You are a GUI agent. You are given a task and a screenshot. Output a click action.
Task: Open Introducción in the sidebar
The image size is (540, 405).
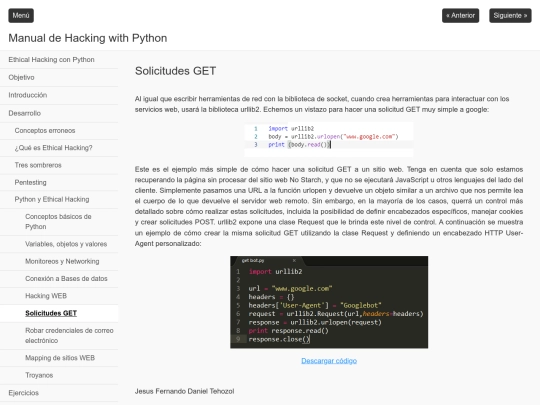click(59, 95)
